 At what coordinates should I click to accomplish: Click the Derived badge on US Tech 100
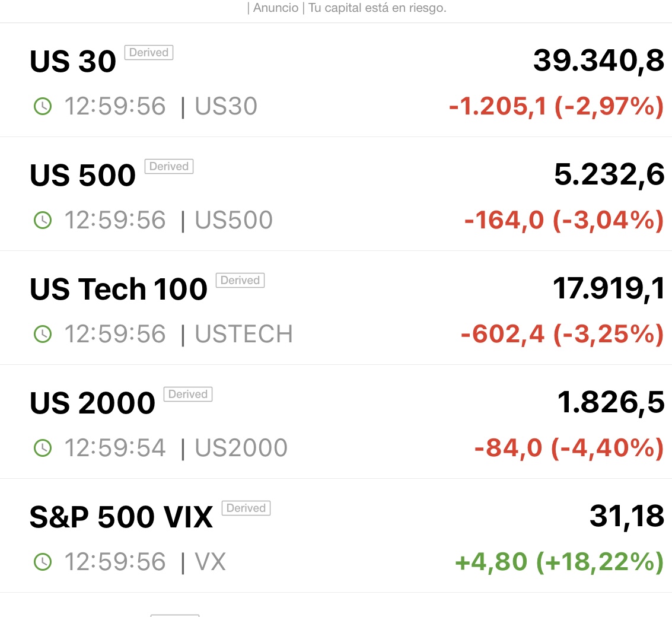[240, 280]
